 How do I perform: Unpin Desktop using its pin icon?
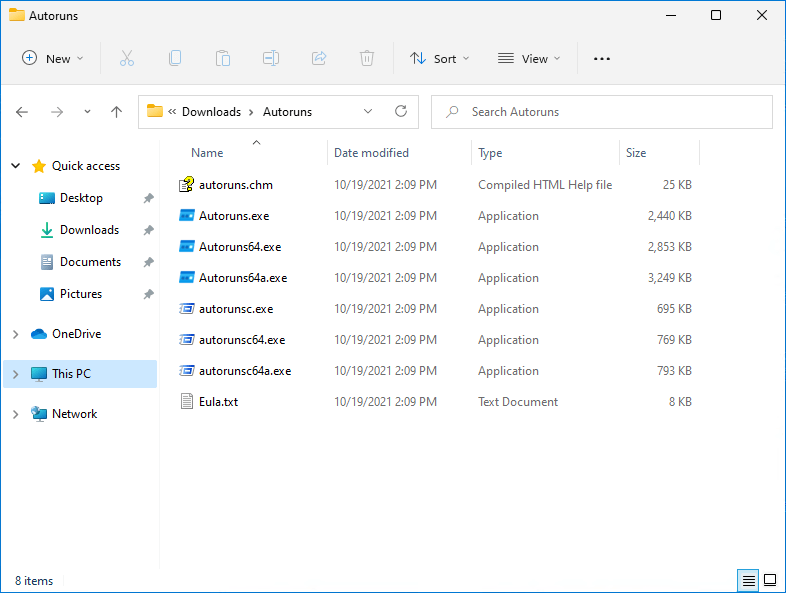pyautogui.click(x=148, y=198)
